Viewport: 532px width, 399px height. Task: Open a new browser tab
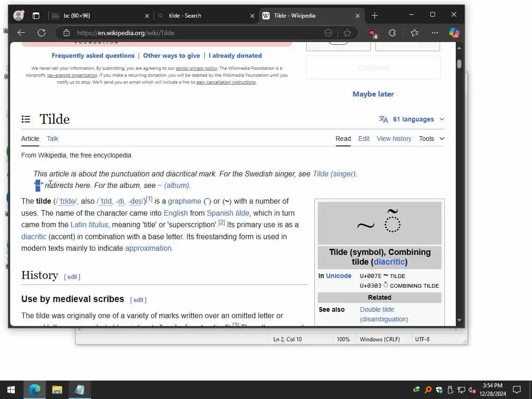375,16
